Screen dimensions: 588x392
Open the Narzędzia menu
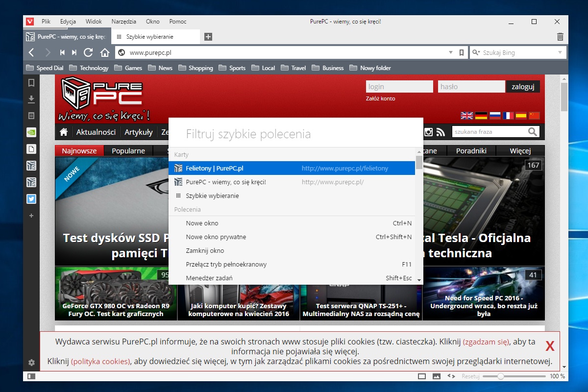[x=124, y=22]
